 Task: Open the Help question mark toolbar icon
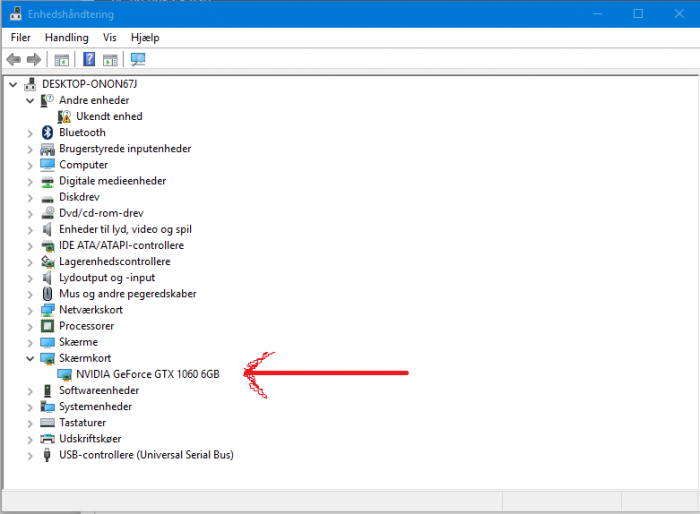coord(89,59)
